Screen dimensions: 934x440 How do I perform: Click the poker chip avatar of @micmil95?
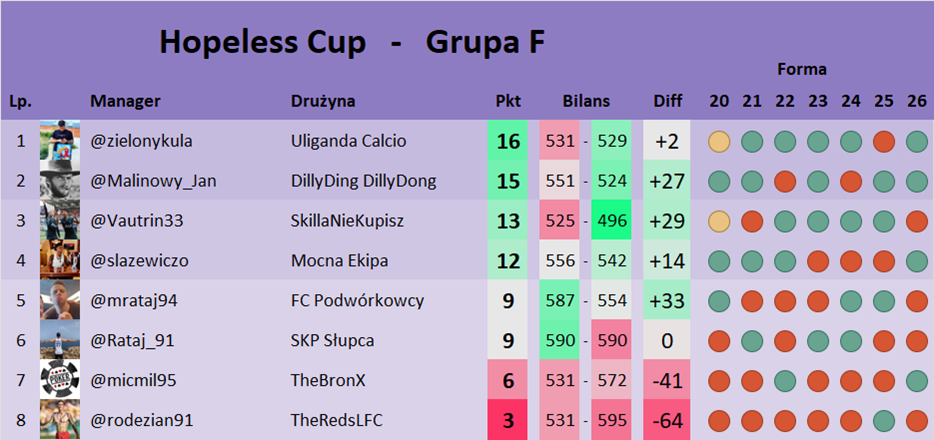click(x=59, y=381)
